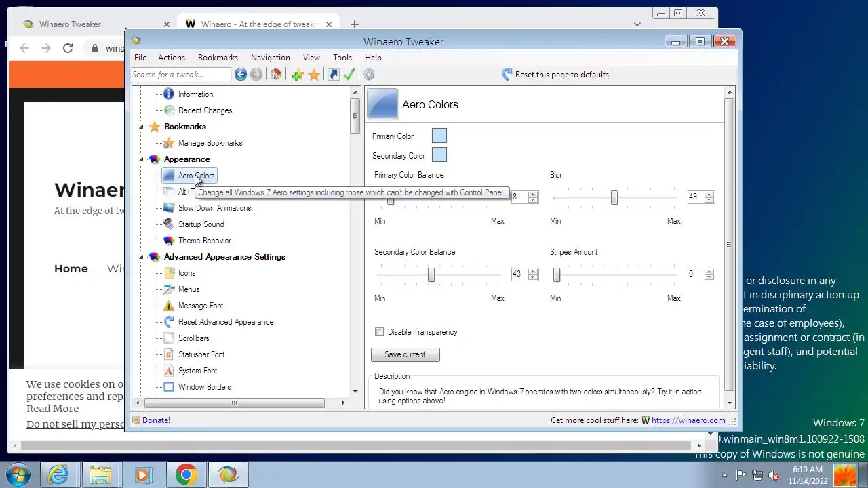Click the Statusbar Font icon

pyautogui.click(x=169, y=354)
